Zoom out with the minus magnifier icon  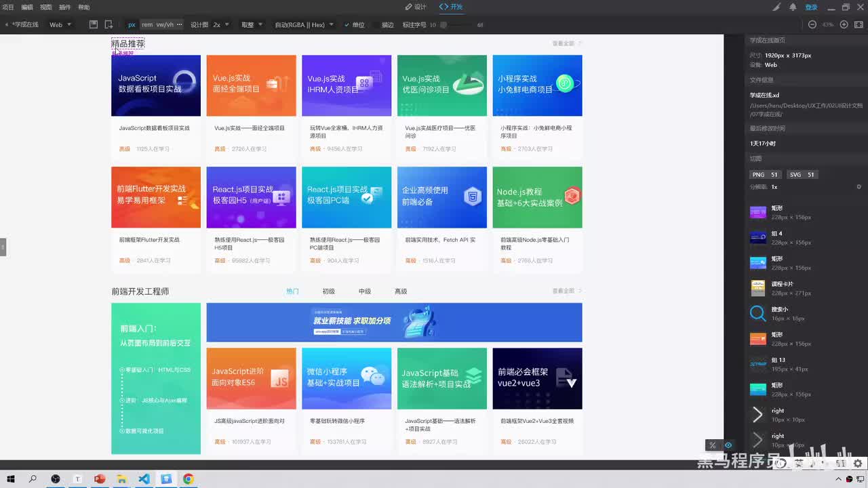coord(812,24)
